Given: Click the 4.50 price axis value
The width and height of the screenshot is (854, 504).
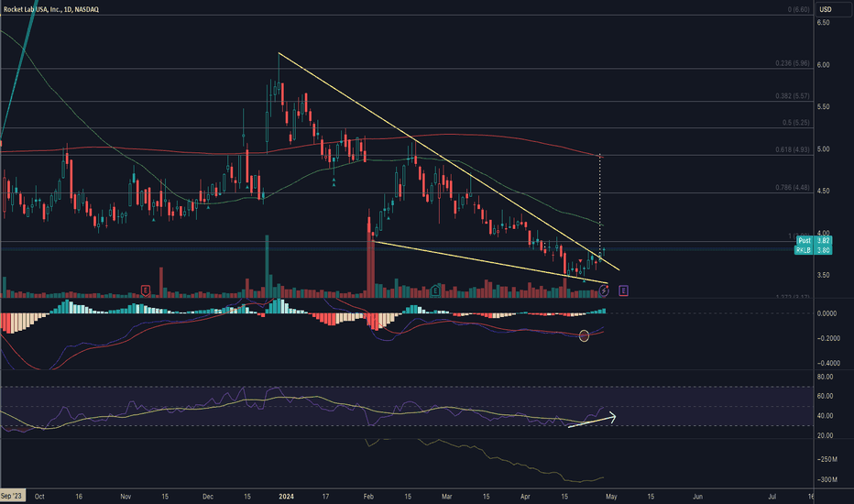Looking at the screenshot, I should (x=823, y=192).
